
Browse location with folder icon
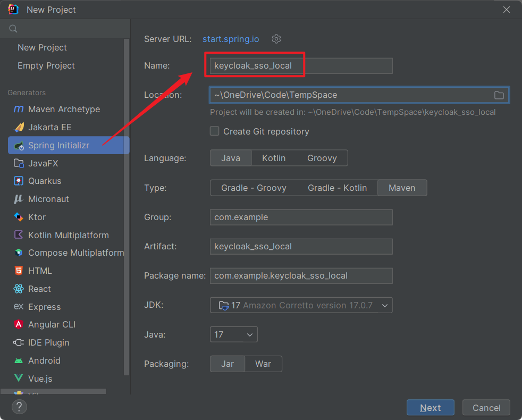pos(499,95)
